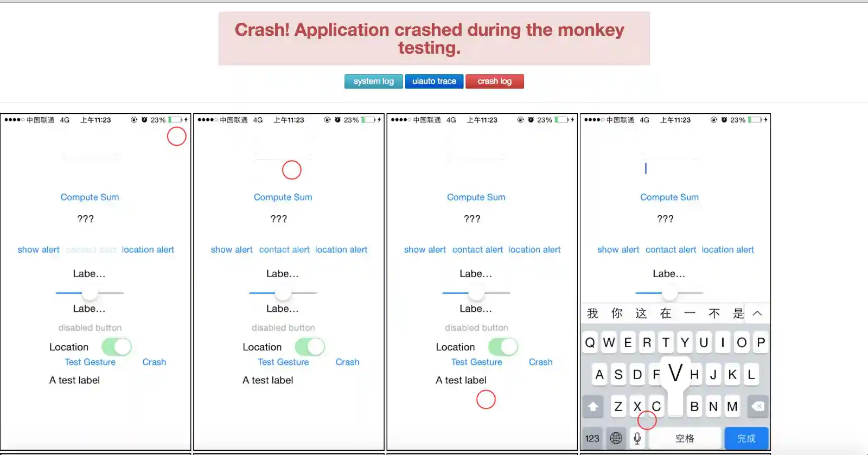Click the slider thumb in third screenshot
The image size is (868, 455).
coord(476,293)
